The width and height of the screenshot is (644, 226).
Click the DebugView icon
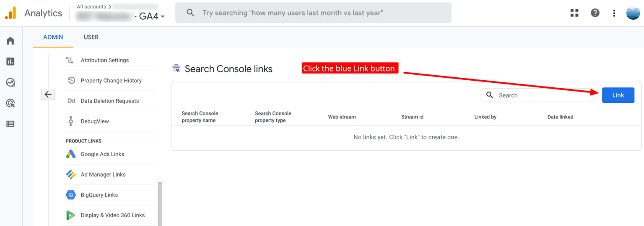click(71, 121)
